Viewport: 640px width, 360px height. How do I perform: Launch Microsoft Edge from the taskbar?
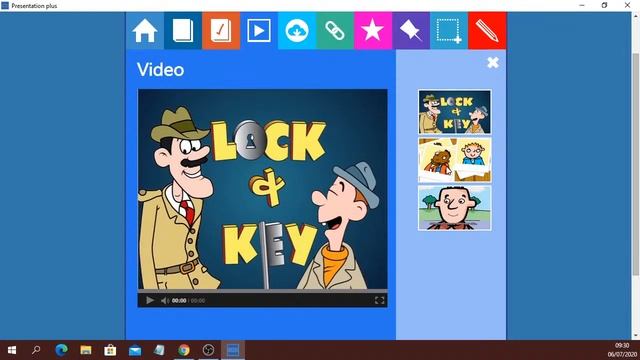click(62, 350)
